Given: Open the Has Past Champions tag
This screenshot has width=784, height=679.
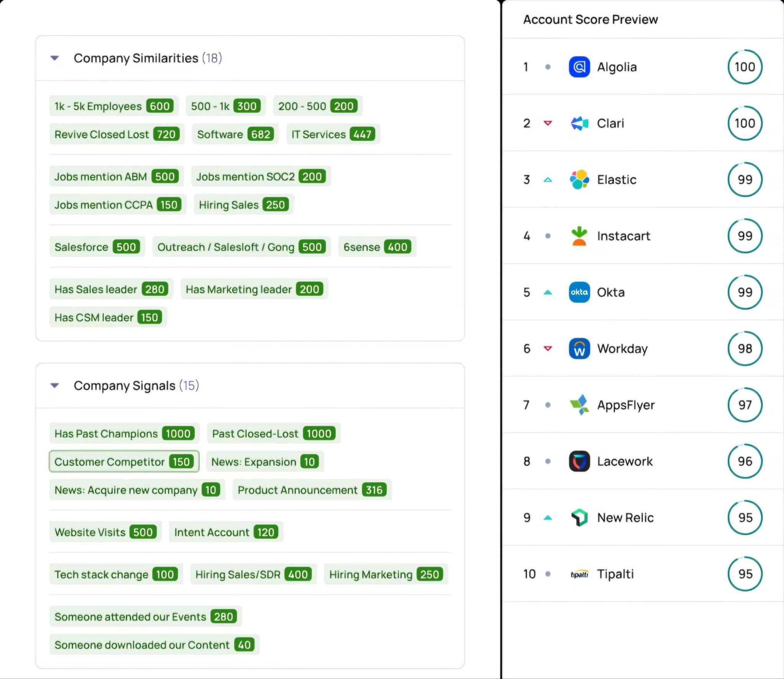Looking at the screenshot, I should click(x=125, y=433).
